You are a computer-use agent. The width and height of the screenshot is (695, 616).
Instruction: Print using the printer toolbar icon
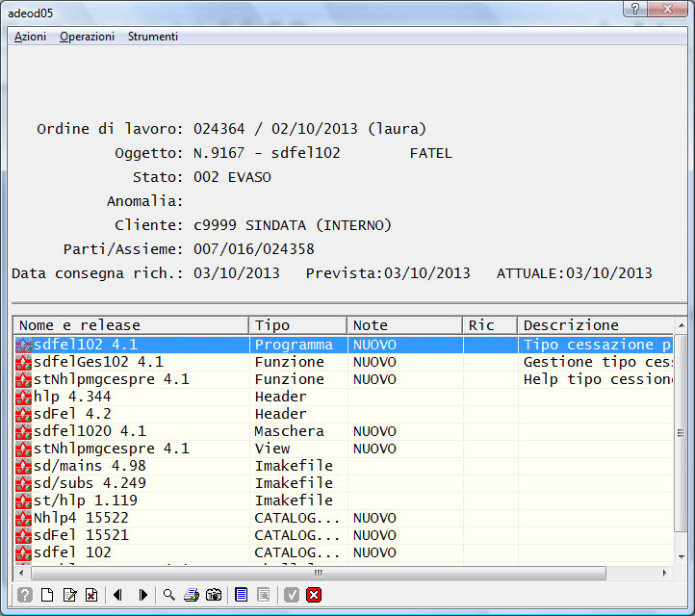[x=192, y=595]
